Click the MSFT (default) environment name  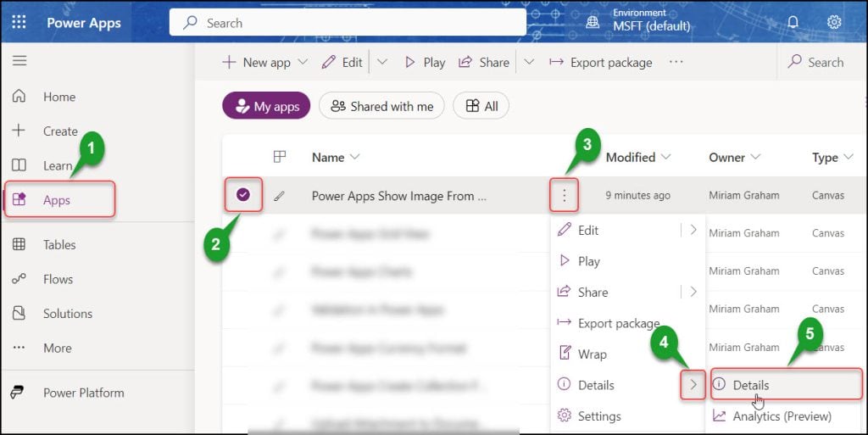652,26
